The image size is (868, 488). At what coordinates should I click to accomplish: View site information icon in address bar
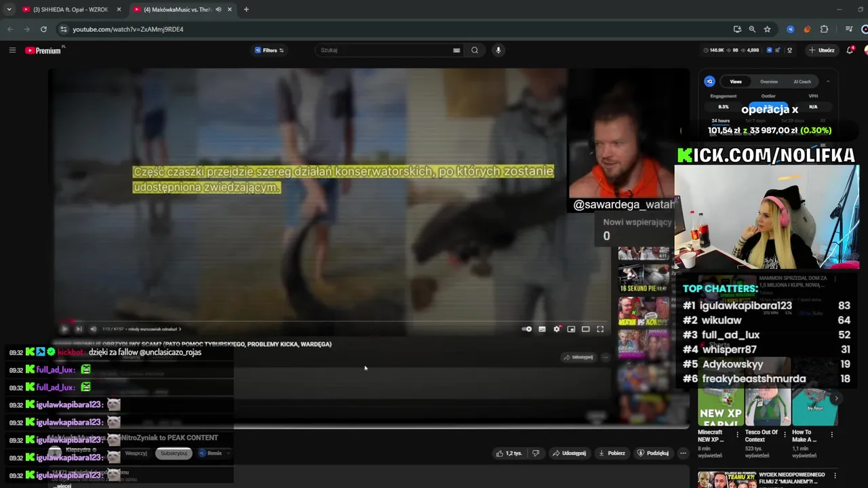click(x=63, y=29)
